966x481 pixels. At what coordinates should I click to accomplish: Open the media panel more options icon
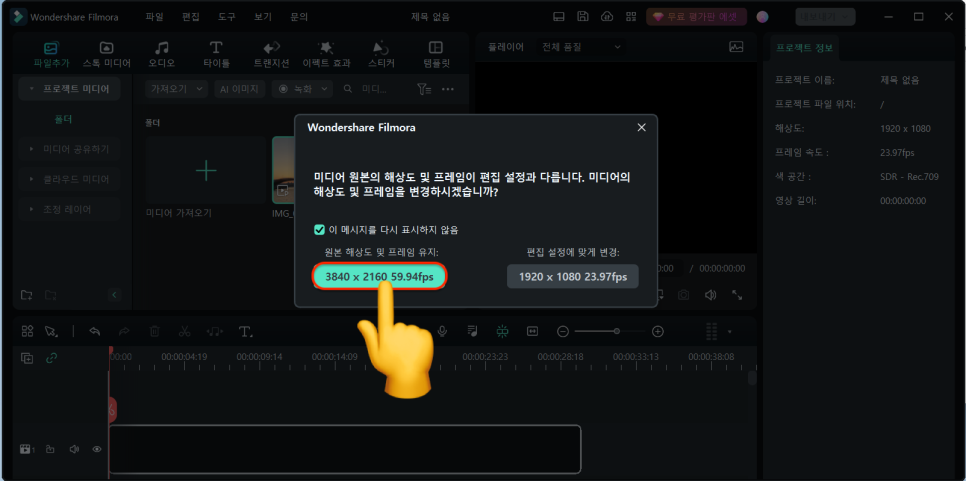point(448,89)
